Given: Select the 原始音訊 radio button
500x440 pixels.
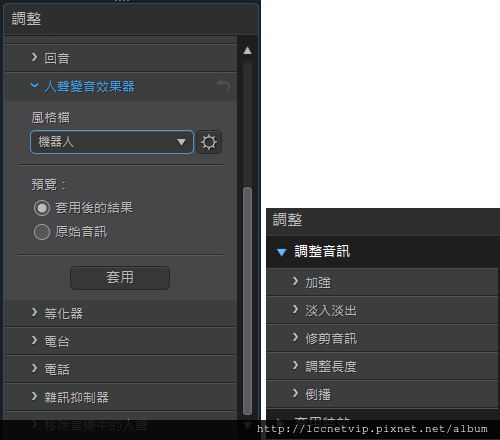Looking at the screenshot, I should click(42, 232).
